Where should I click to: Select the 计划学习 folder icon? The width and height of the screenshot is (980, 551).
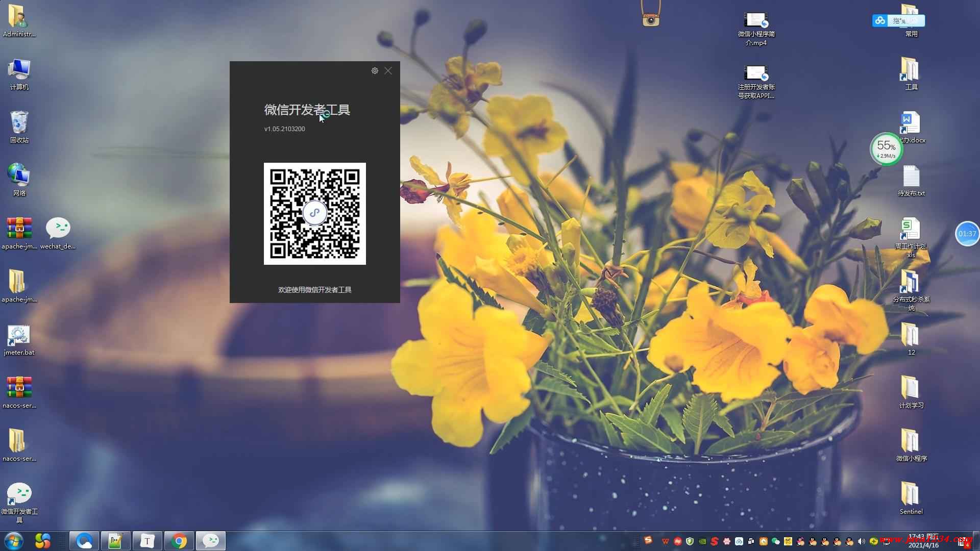coord(911,392)
